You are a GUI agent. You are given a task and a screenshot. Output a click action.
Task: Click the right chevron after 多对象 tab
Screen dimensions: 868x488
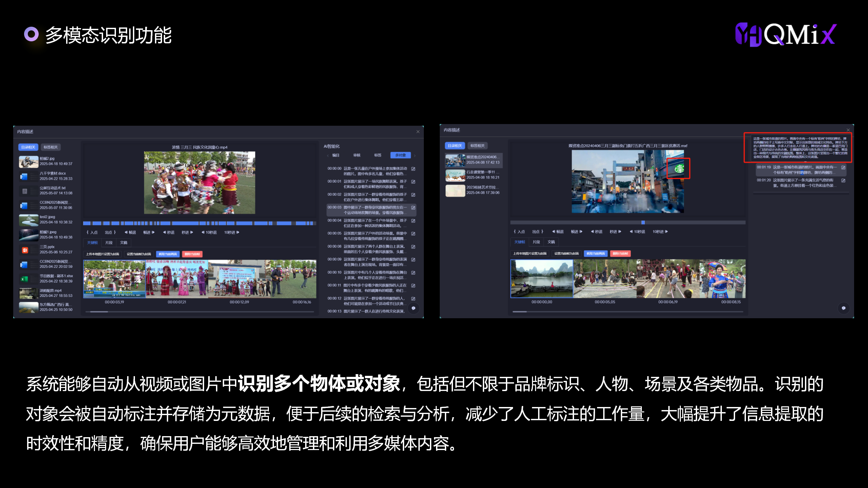coord(415,156)
